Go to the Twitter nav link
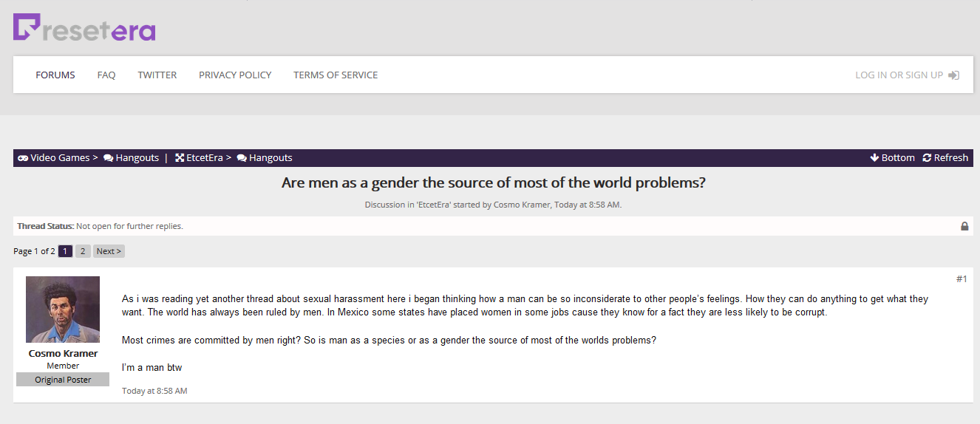Viewport: 980px width, 424px height. click(x=157, y=75)
